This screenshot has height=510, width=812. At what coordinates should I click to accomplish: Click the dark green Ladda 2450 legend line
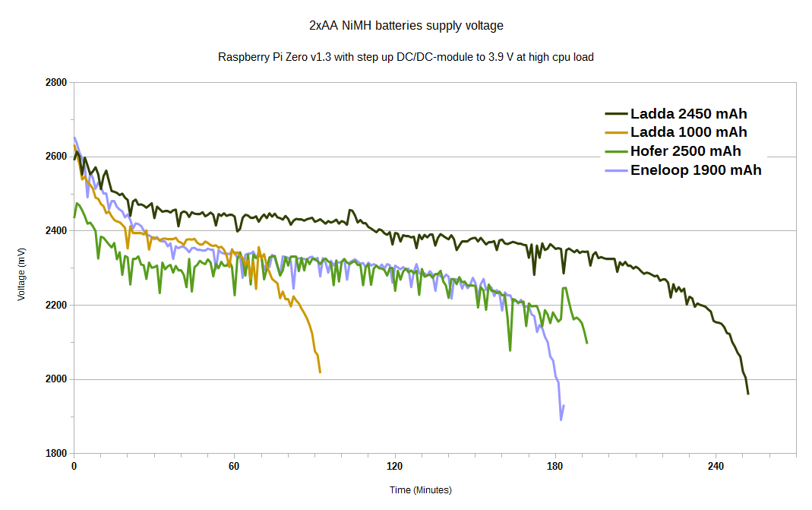616,113
